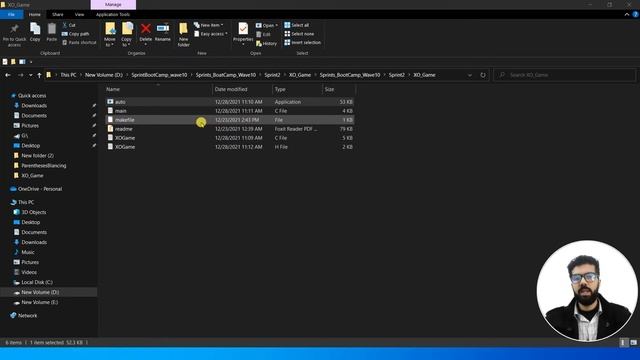
Task: Click the Cut command
Action: 69,25
